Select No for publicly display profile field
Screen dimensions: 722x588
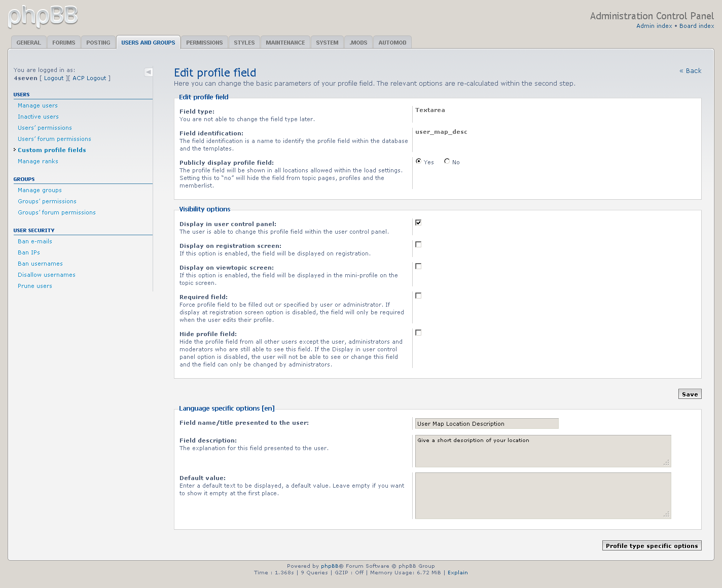[x=447, y=161]
